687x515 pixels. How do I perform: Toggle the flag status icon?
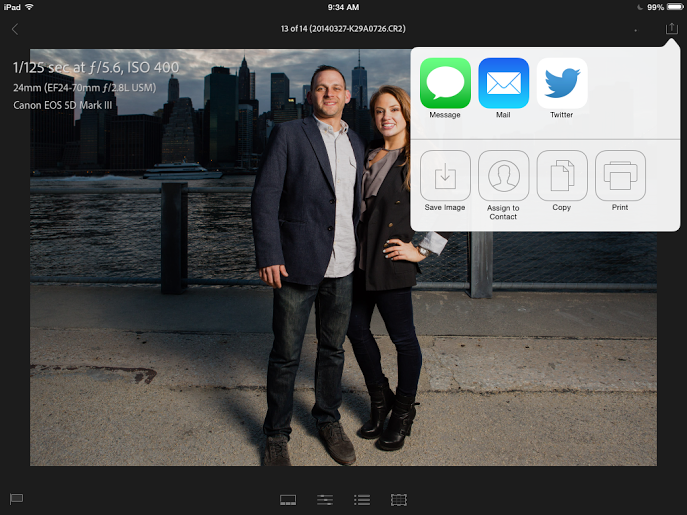pyautogui.click(x=16, y=499)
